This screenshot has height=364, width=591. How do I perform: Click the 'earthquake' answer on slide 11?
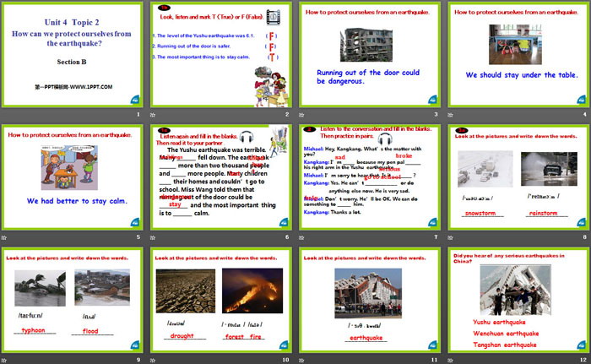366,338
